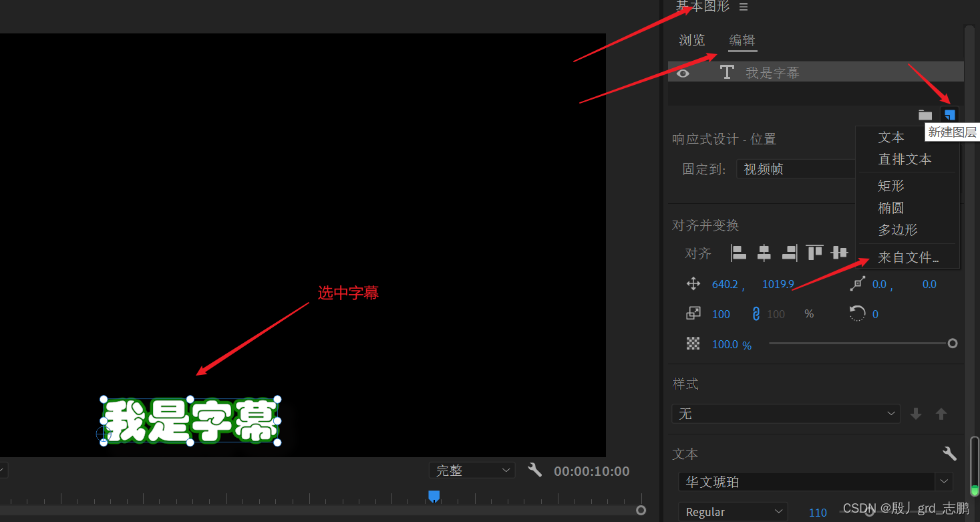Screen dimensions: 980x522
Task: Click the rotation value 0
Action: pos(875,314)
